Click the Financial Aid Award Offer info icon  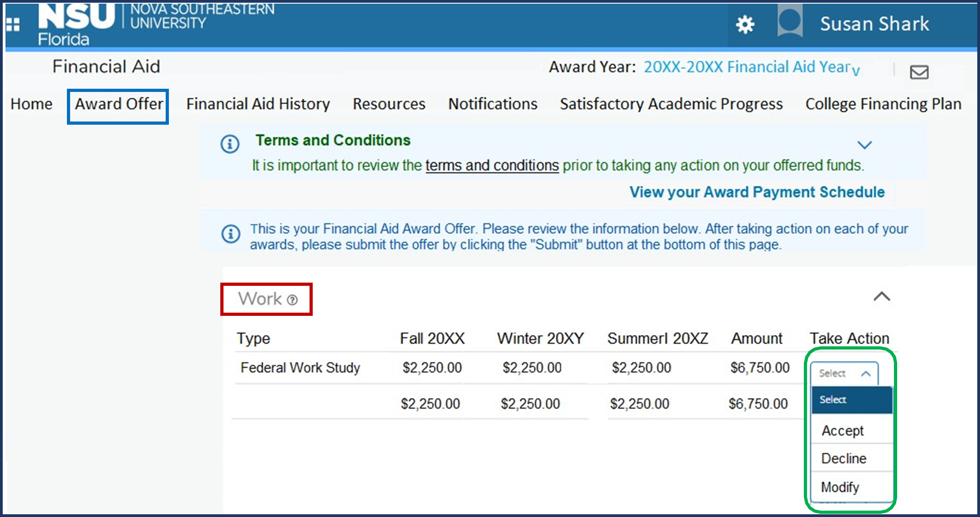231,233
